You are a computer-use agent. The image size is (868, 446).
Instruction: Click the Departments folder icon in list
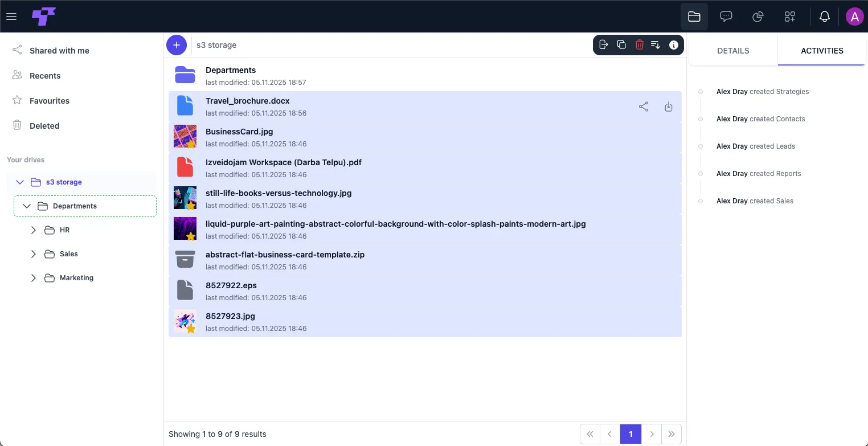[185, 76]
